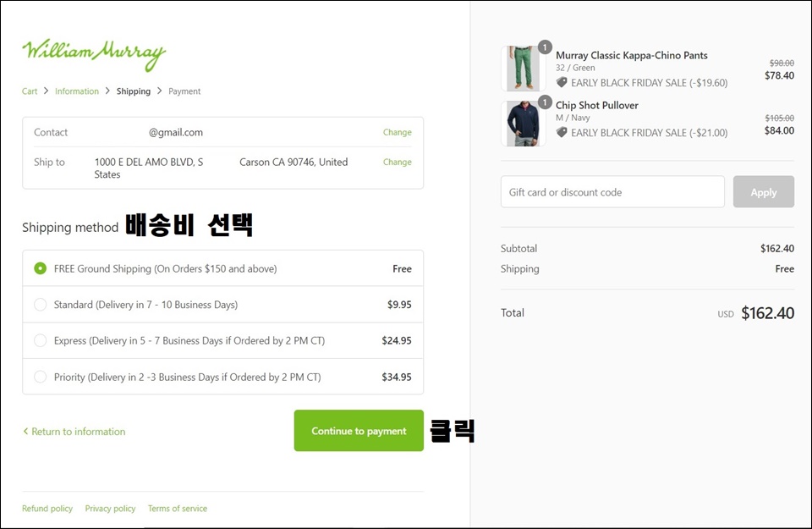Image resolution: width=812 pixels, height=529 pixels.
Task: Click the Subtotal $162.40 value
Action: (x=777, y=249)
